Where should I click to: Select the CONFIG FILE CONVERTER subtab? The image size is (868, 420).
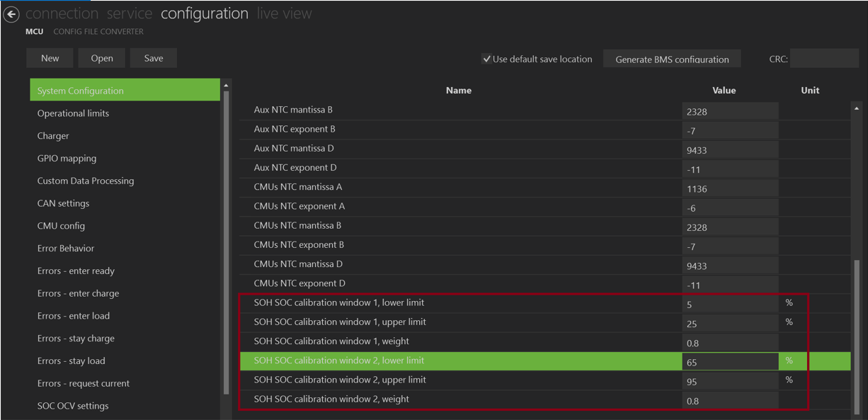pyautogui.click(x=98, y=32)
